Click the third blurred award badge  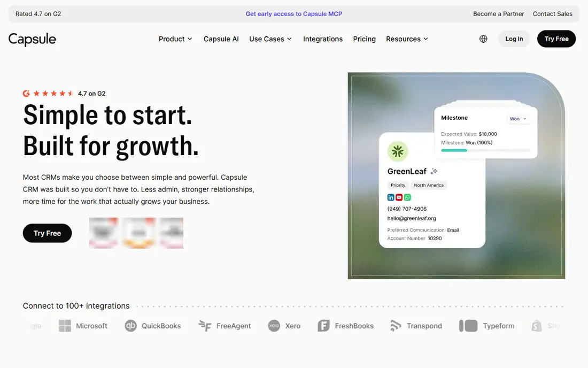point(172,233)
